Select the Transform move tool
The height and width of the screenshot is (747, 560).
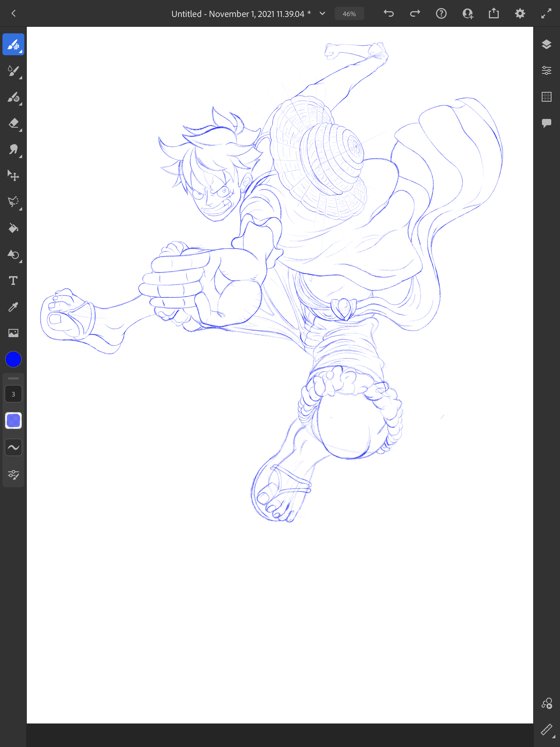click(x=13, y=176)
